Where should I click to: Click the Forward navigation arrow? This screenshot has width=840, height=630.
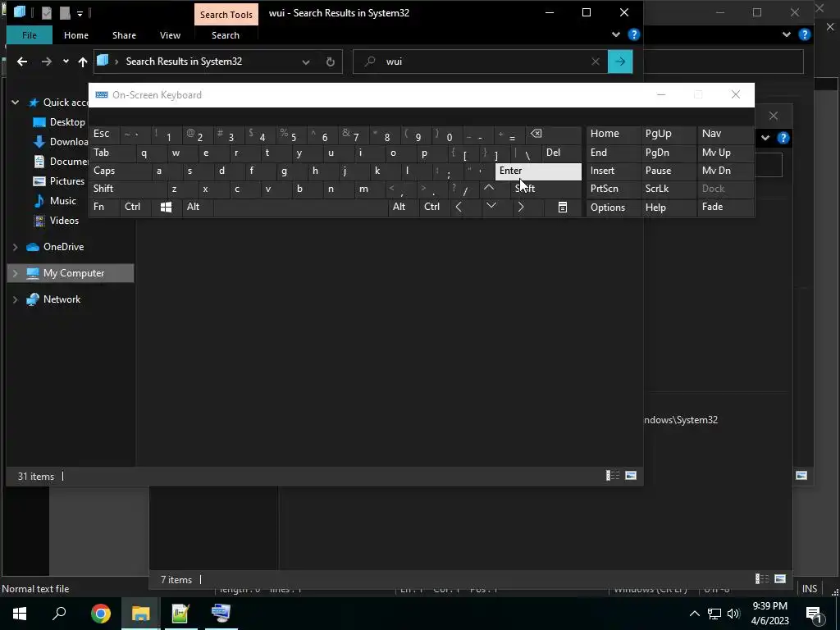click(47, 62)
